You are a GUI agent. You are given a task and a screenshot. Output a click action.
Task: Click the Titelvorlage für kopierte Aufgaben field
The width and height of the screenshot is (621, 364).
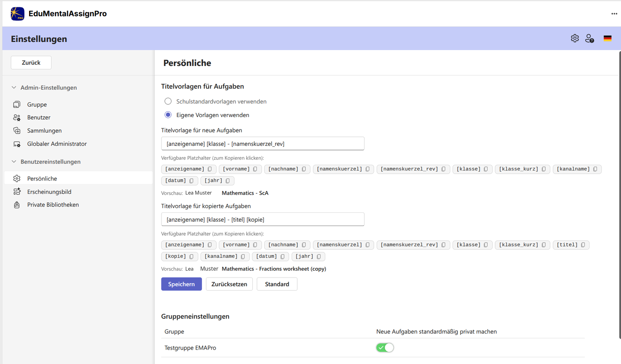pyautogui.click(x=263, y=219)
